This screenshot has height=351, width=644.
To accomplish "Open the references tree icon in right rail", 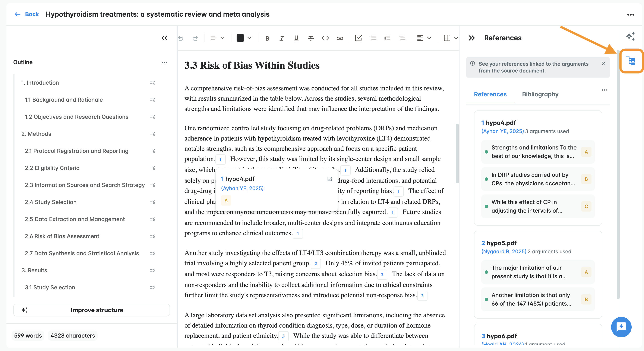I will (x=631, y=61).
